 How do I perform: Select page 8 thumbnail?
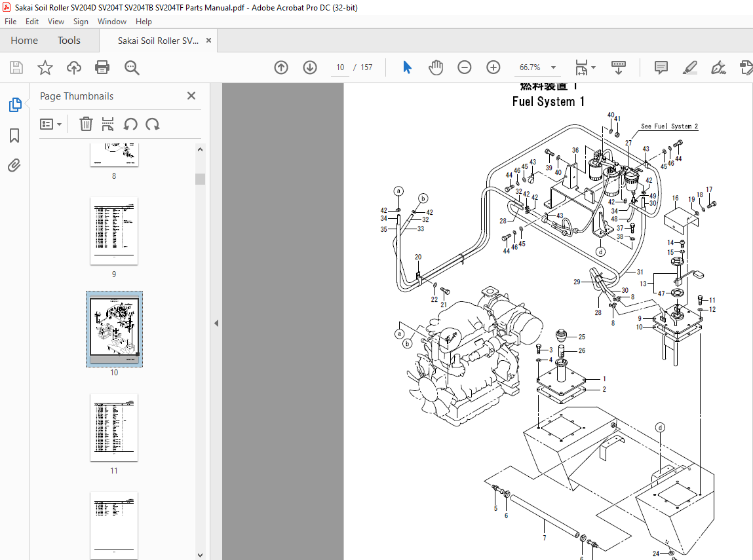tap(114, 155)
